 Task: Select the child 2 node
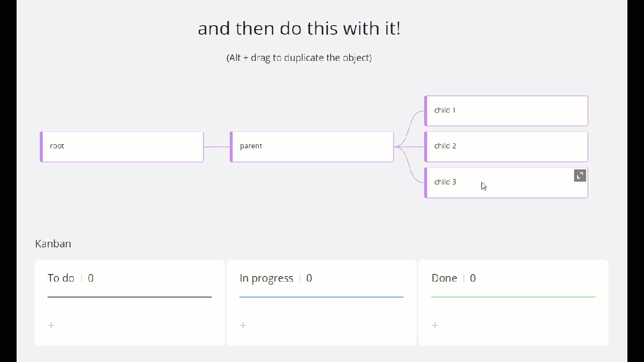pyautogui.click(x=506, y=147)
